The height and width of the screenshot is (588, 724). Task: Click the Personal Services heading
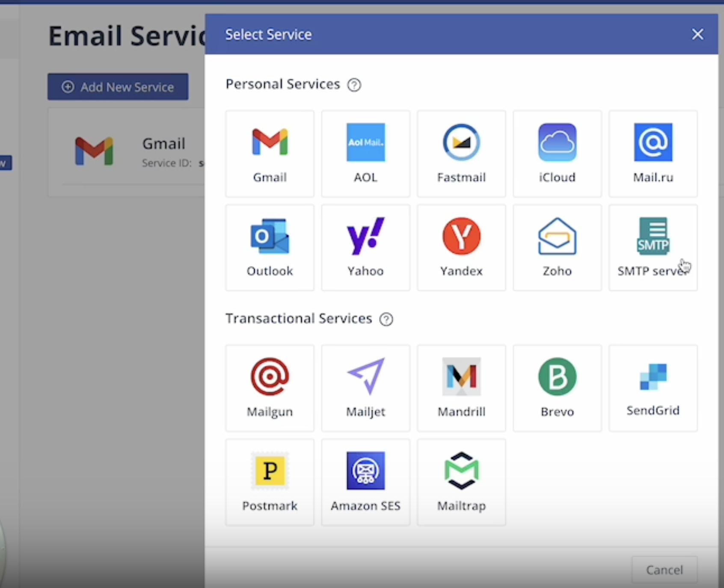click(282, 84)
